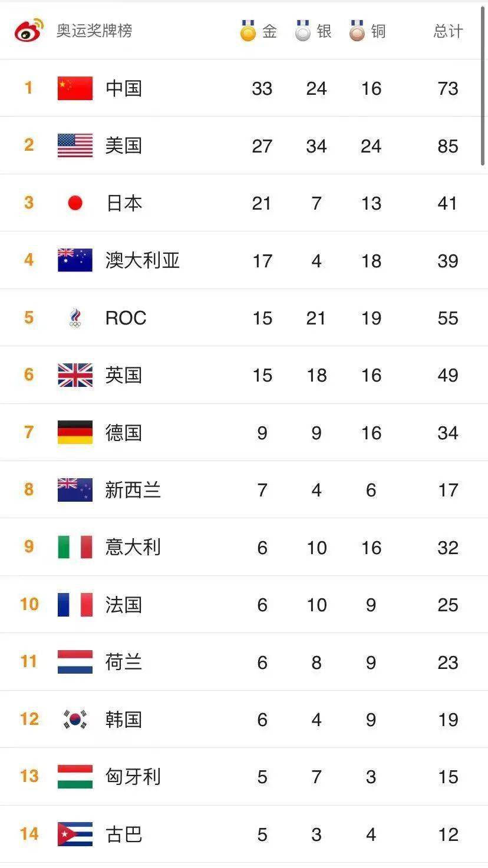Image resolution: width=488 pixels, height=868 pixels.
Task: Click the Weibo logo icon
Action: [29, 29]
